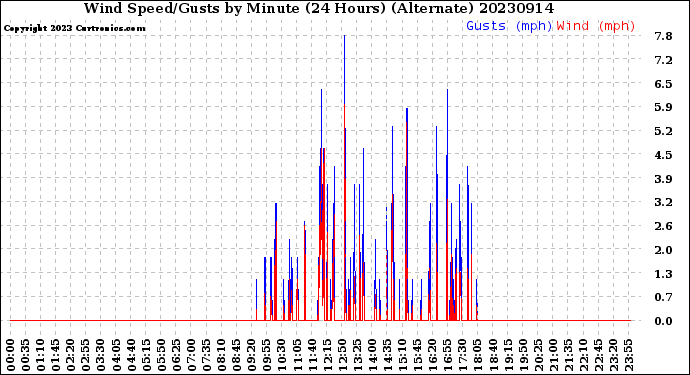Click the y-axis label 5.9

(x=663, y=107)
